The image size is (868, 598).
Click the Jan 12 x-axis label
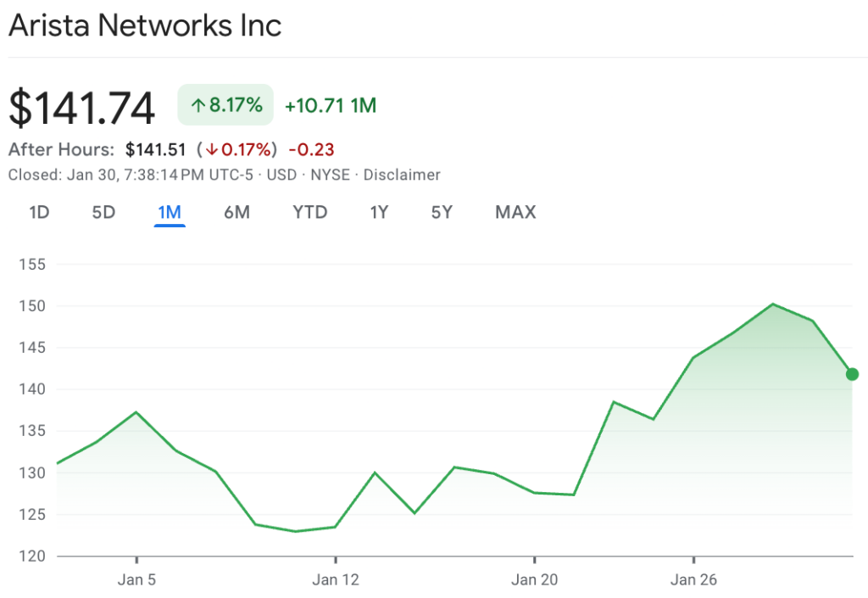pyautogui.click(x=336, y=580)
